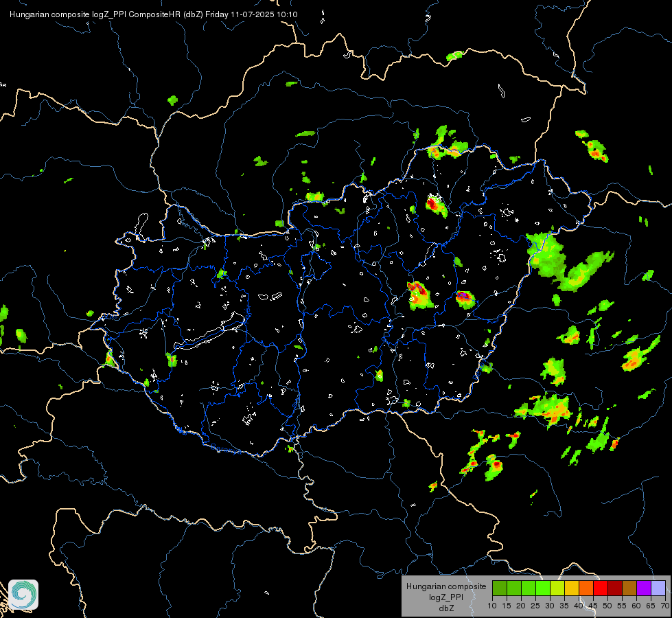Pick the purple 60-65 dBZ swatch
The height and width of the screenshot is (618, 672).
click(x=644, y=588)
